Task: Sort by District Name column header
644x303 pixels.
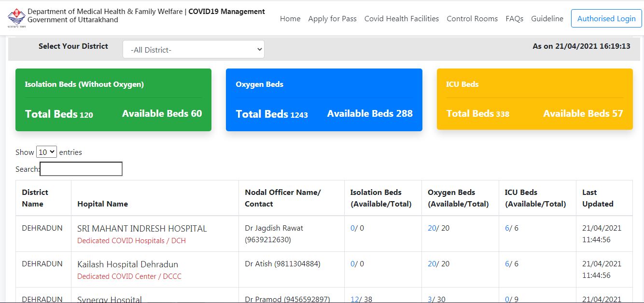Action: coord(43,198)
